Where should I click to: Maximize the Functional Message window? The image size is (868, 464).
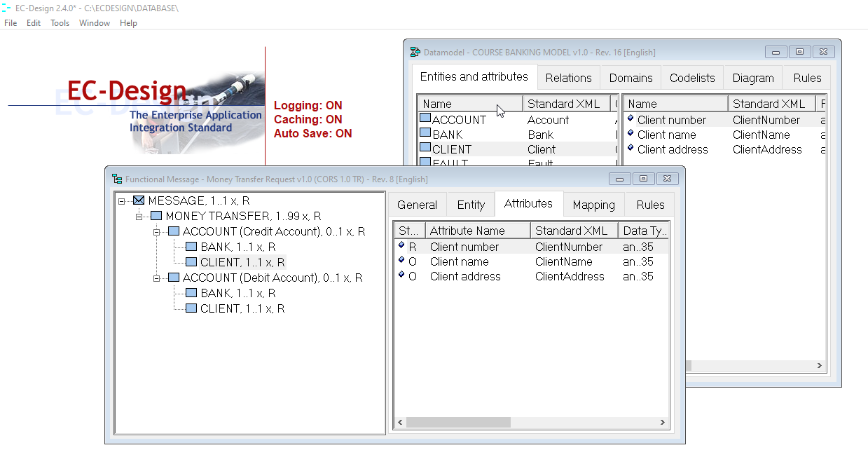[x=644, y=179]
